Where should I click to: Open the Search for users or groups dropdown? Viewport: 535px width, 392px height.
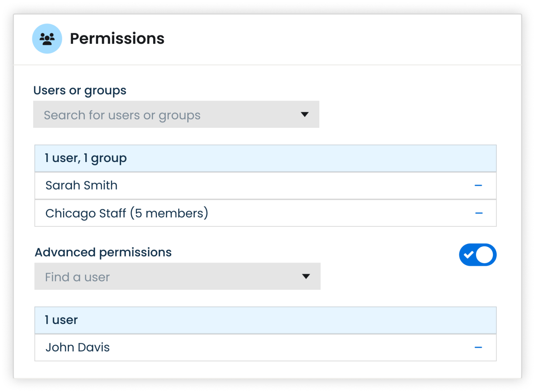coord(176,114)
